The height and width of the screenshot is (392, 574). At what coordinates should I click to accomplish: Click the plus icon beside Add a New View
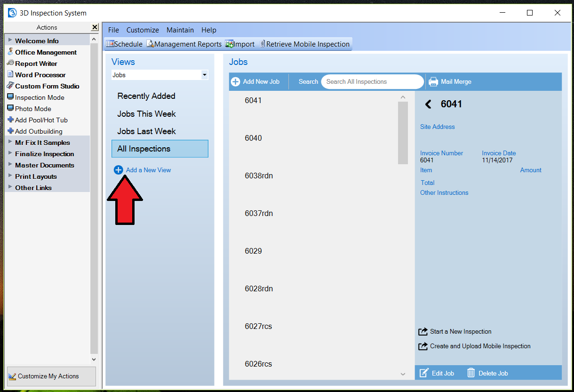(119, 170)
